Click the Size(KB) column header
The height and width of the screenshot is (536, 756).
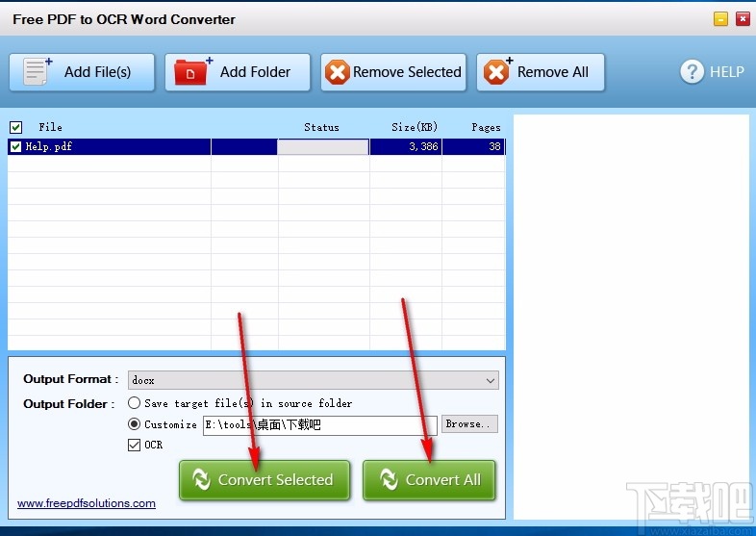tap(415, 127)
